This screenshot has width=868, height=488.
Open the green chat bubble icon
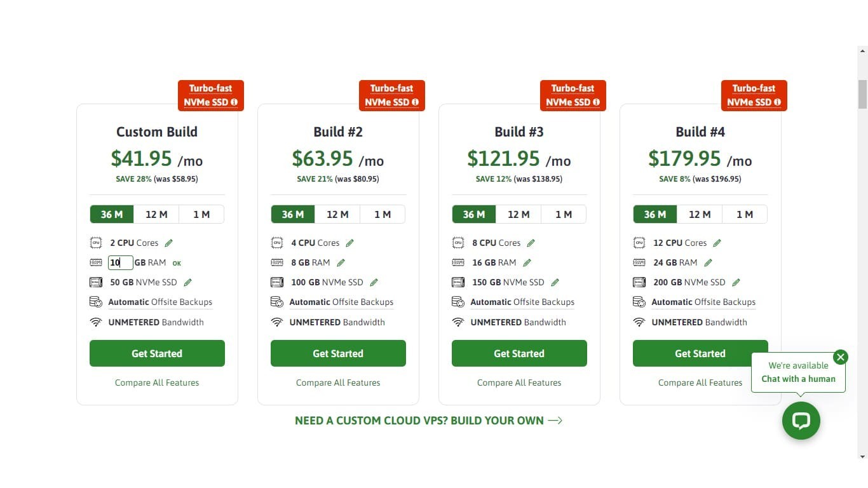801,421
